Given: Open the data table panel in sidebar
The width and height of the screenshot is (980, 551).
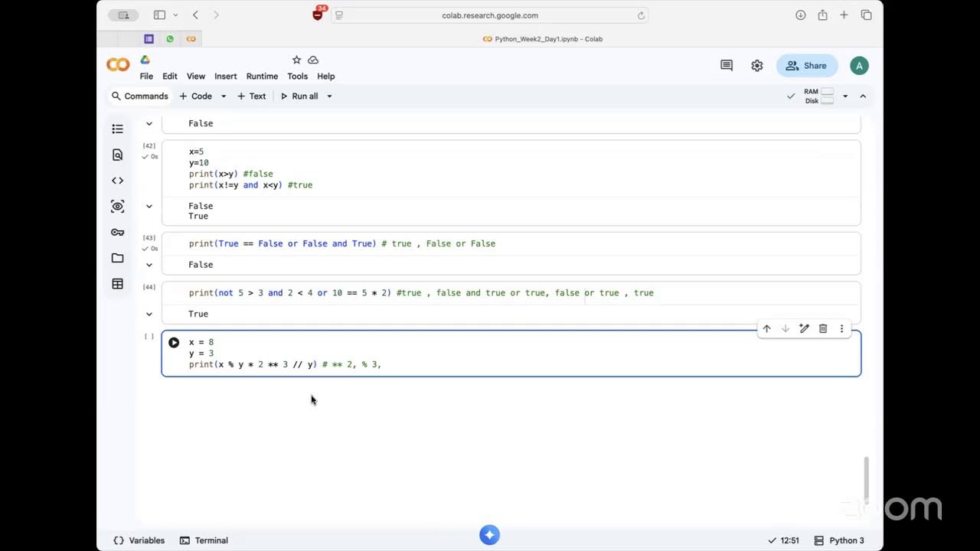Looking at the screenshot, I should [117, 284].
